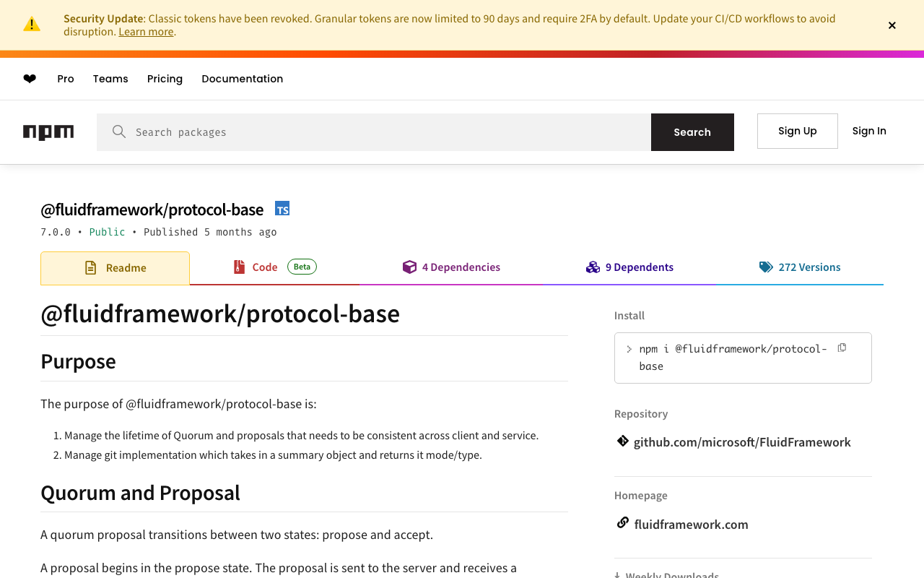Open the Pricing page
The width and height of the screenshot is (924, 578).
click(x=165, y=79)
